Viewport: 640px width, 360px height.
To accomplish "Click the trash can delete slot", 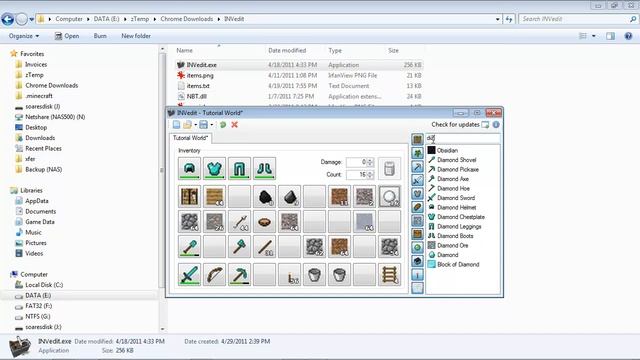I will click(389, 168).
